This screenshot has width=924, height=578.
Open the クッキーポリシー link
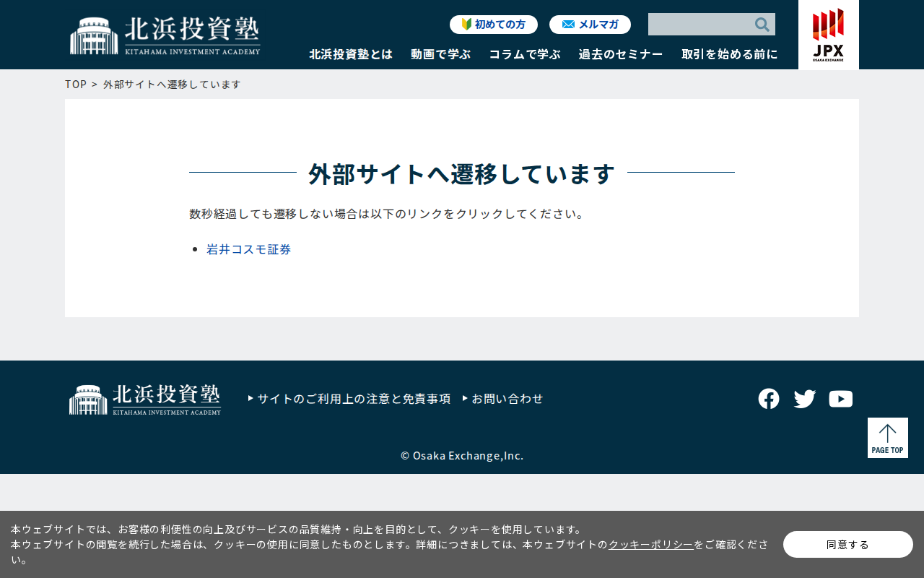[651, 545]
